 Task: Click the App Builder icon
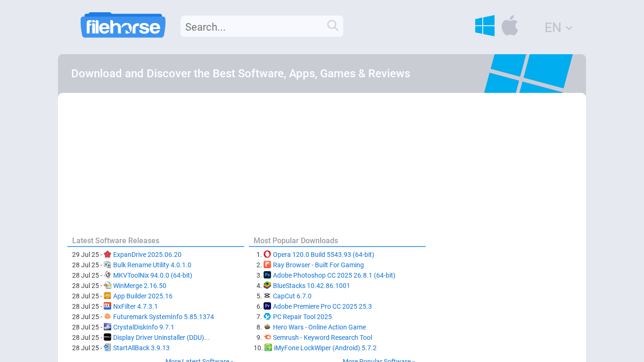(x=107, y=296)
